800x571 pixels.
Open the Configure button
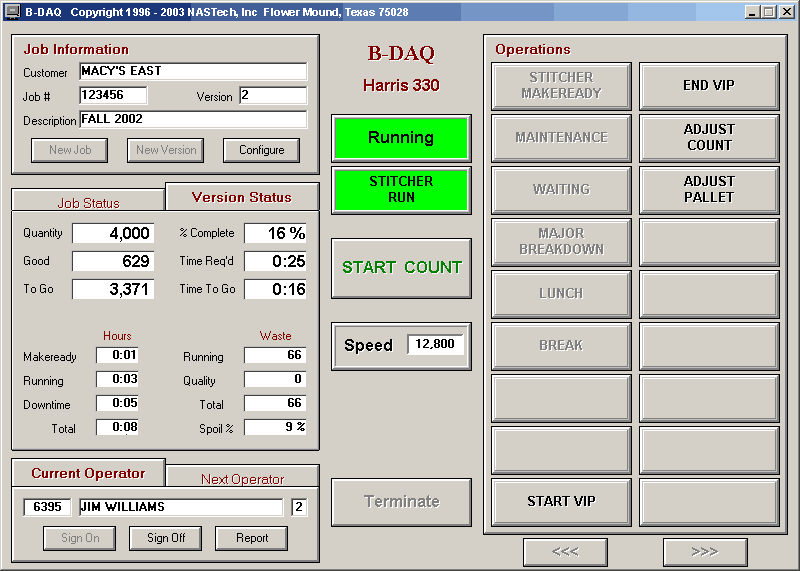click(261, 150)
